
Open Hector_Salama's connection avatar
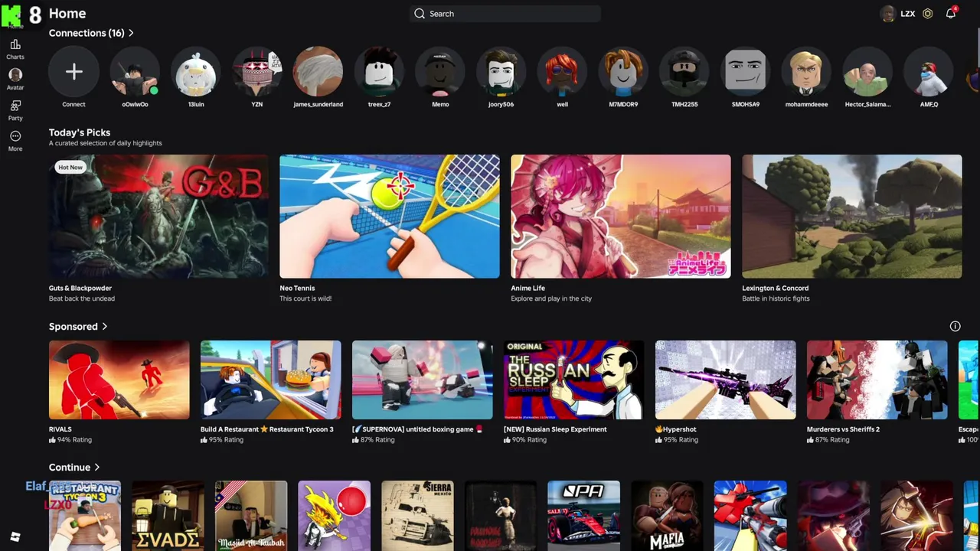[x=867, y=72]
